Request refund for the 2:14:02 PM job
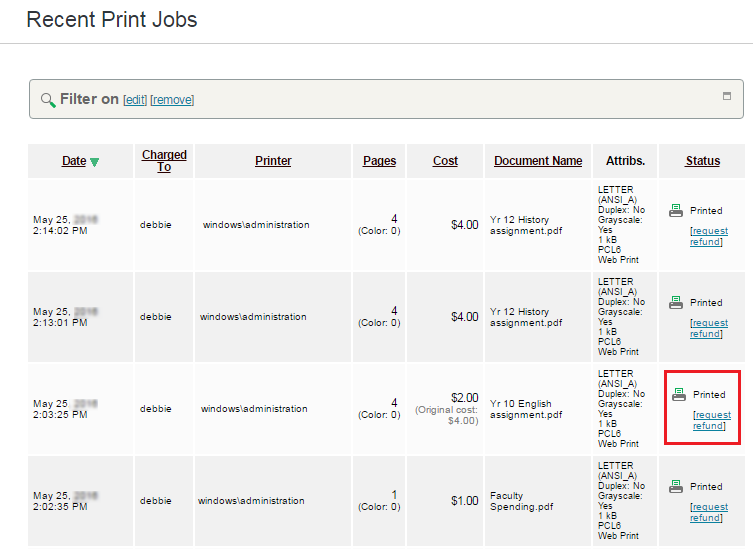The height and width of the screenshot is (549, 753). click(708, 236)
